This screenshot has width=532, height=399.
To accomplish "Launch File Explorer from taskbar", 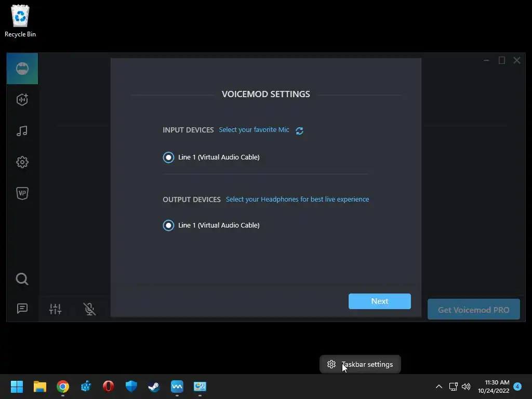I will point(39,387).
